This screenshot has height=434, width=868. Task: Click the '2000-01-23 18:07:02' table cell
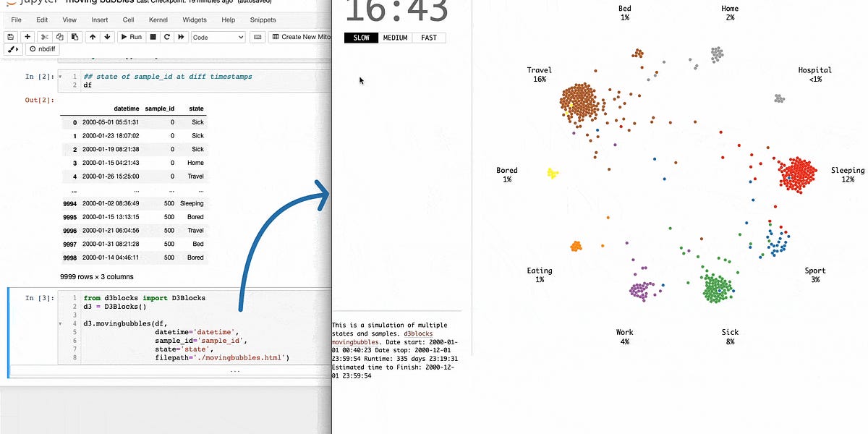point(111,136)
